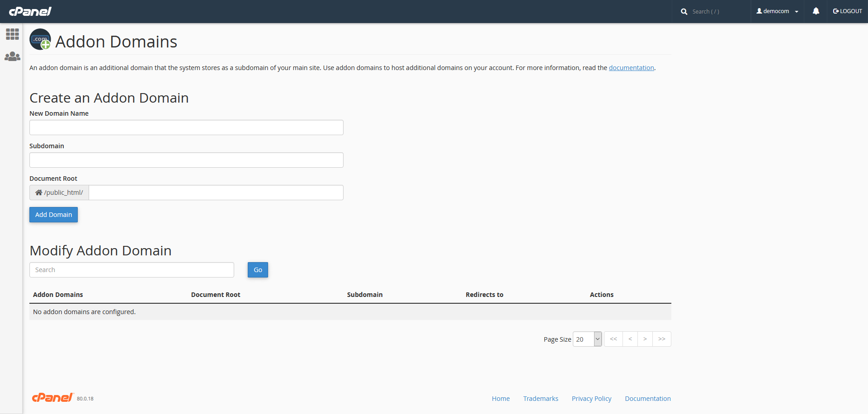Click into the Subdomain input field

tap(186, 160)
